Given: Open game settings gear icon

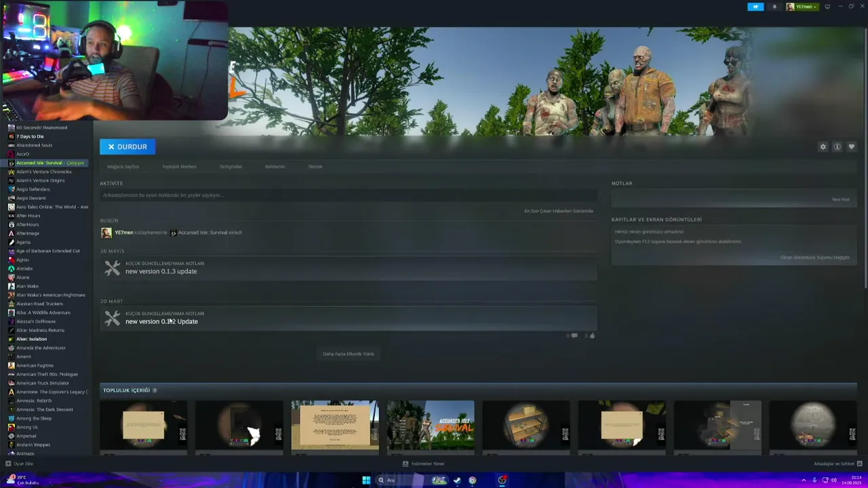Looking at the screenshot, I should click(823, 147).
